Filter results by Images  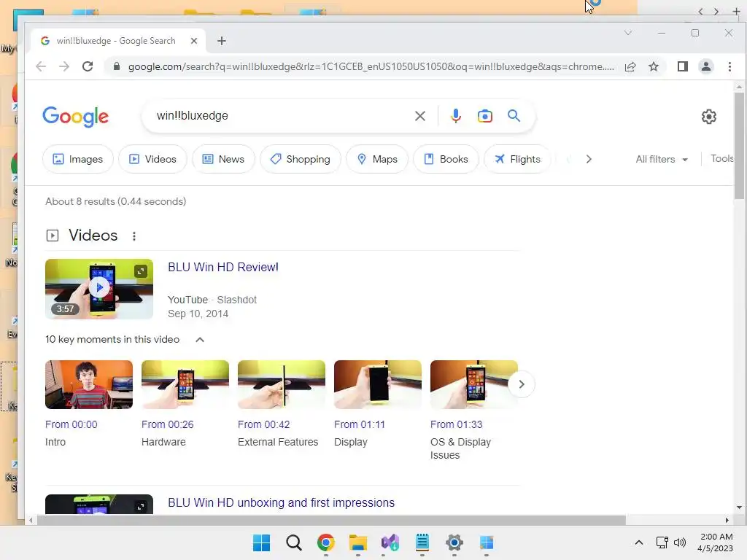[x=78, y=159]
